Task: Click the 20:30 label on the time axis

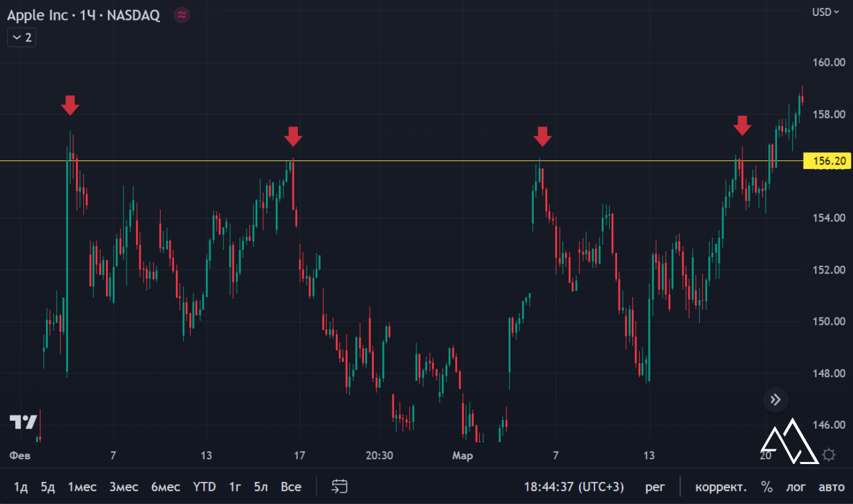Action: [x=379, y=455]
